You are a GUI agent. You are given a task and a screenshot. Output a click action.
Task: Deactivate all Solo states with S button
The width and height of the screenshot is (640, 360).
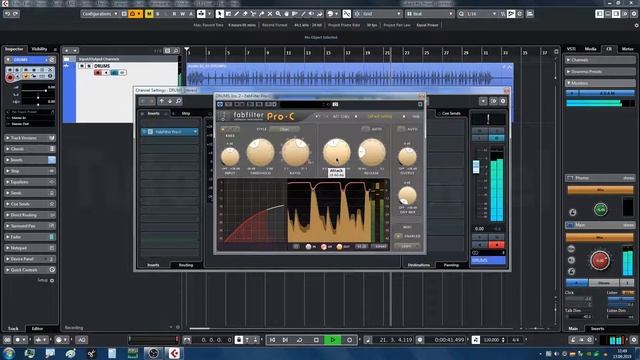click(158, 14)
